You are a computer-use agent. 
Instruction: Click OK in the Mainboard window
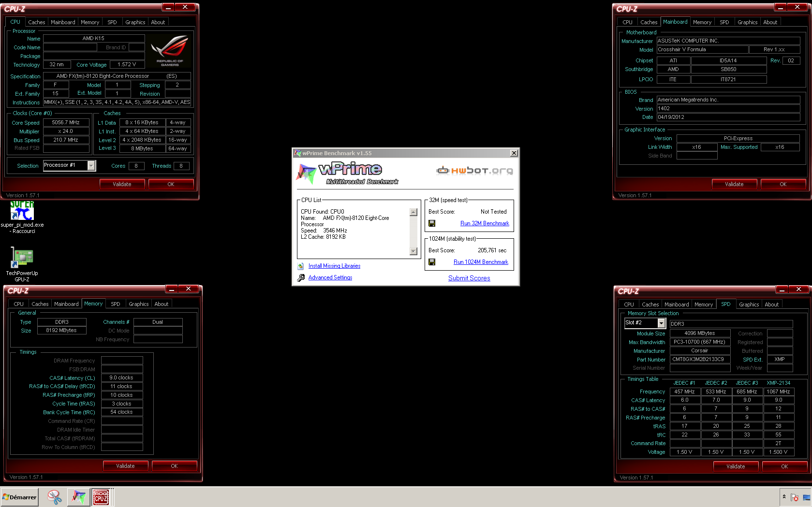tap(783, 184)
